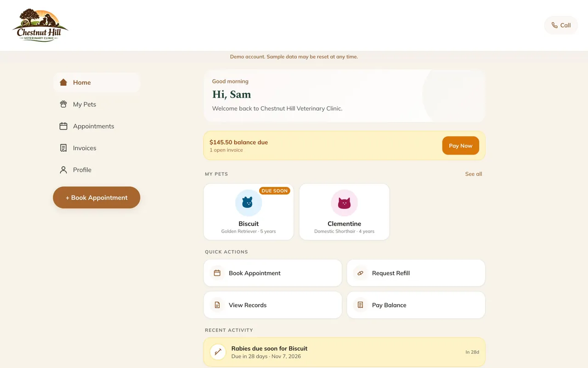Click the In 28d label
588x368 pixels.
pos(472,352)
